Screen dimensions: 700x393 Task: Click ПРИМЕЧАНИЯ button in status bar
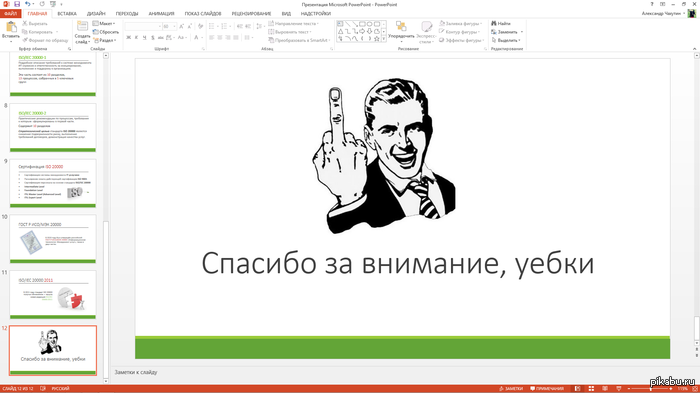click(546, 389)
